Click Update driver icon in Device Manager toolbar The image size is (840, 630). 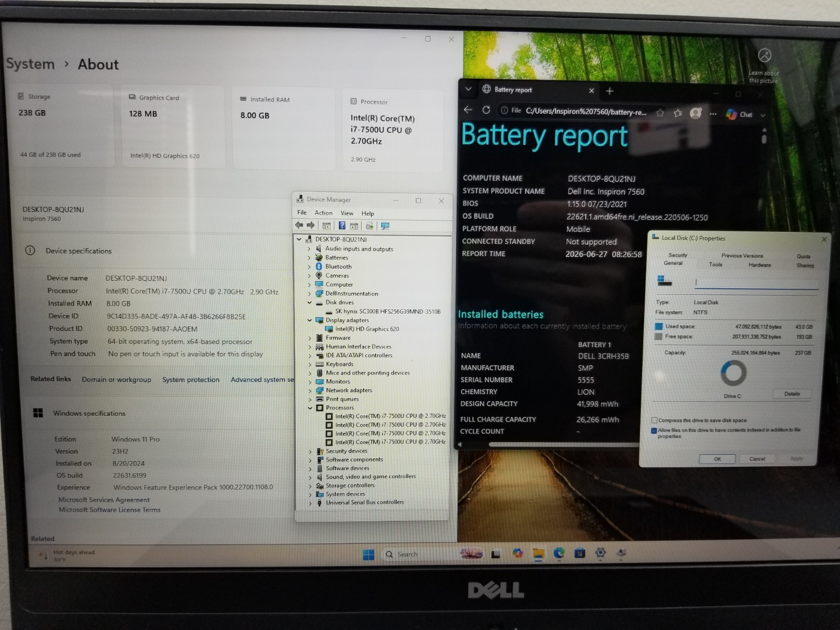pos(370,226)
